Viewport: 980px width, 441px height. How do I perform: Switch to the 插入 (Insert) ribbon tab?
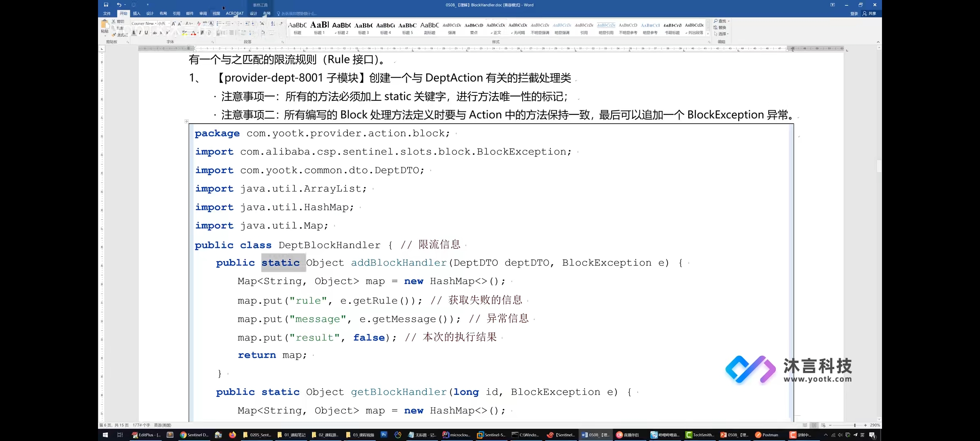point(136,13)
